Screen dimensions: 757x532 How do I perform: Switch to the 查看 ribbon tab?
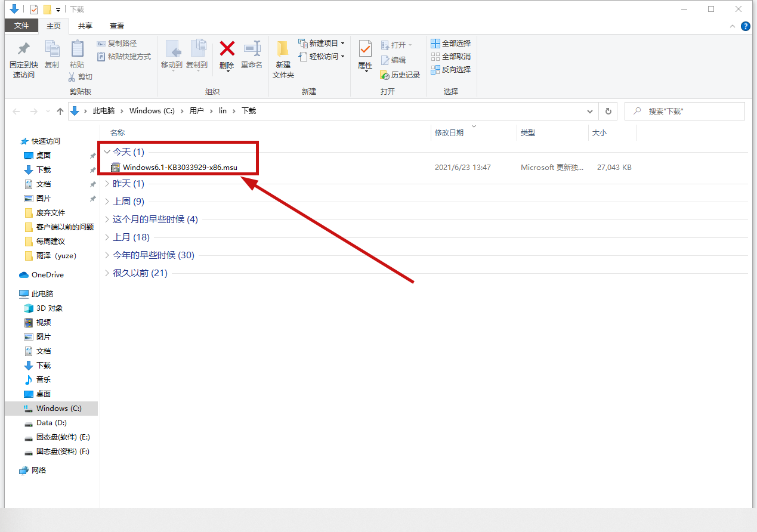[117, 26]
